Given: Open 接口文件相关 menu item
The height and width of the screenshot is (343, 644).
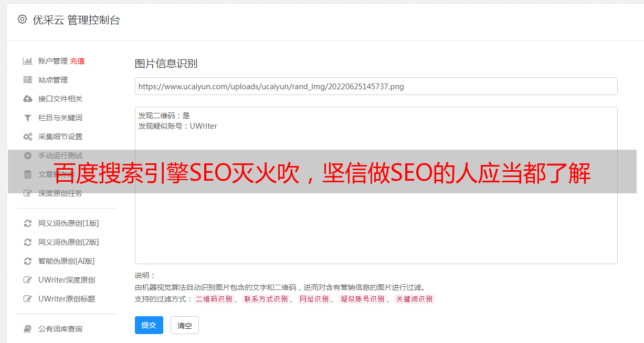Looking at the screenshot, I should [60, 99].
